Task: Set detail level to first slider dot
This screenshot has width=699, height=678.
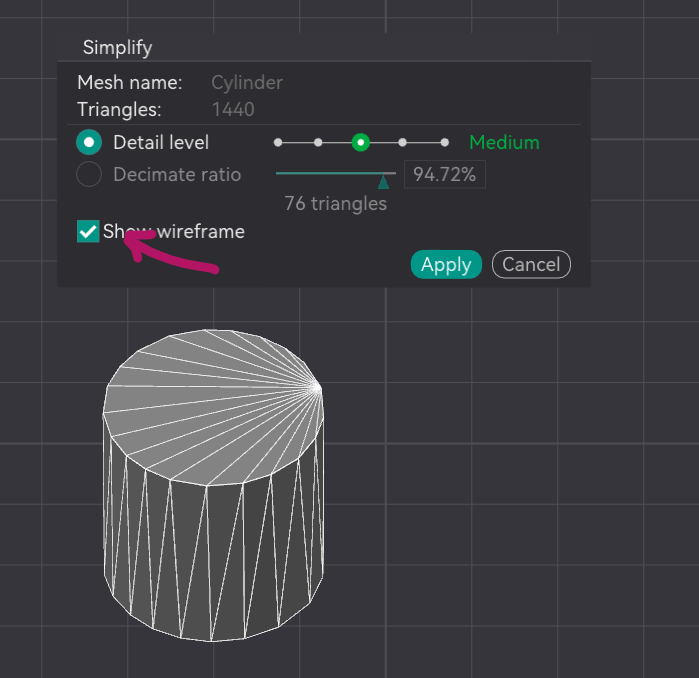Action: [x=278, y=143]
